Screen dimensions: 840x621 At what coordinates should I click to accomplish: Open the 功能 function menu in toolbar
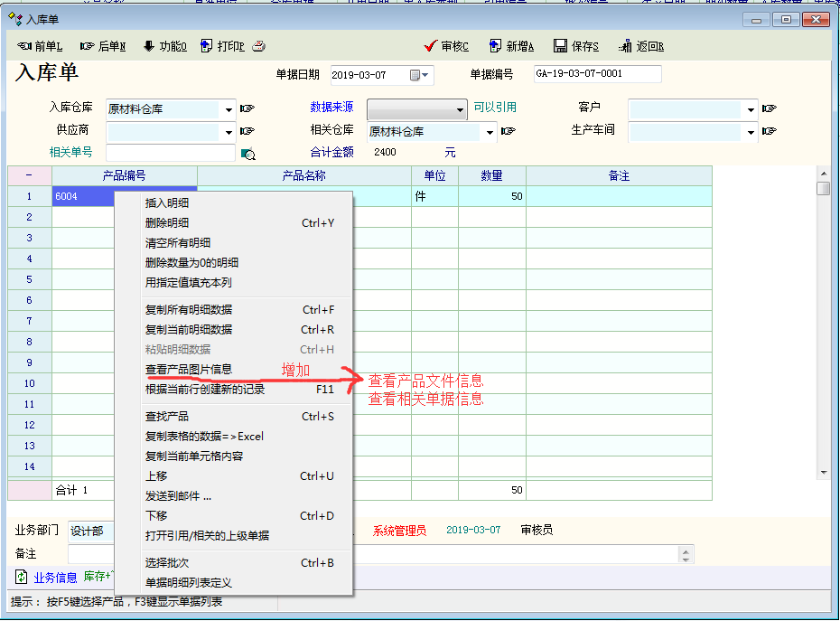[164, 47]
